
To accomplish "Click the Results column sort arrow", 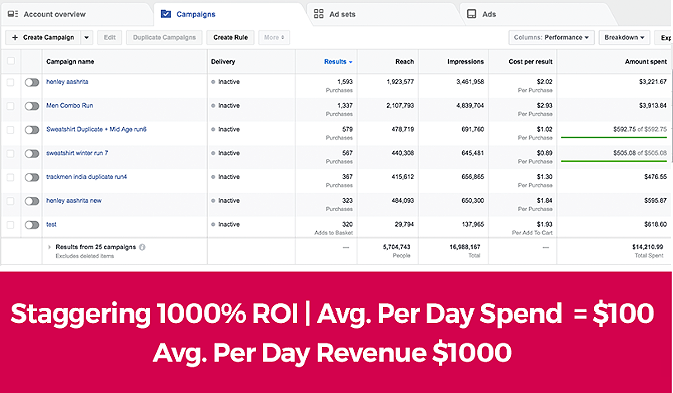I will coord(351,62).
